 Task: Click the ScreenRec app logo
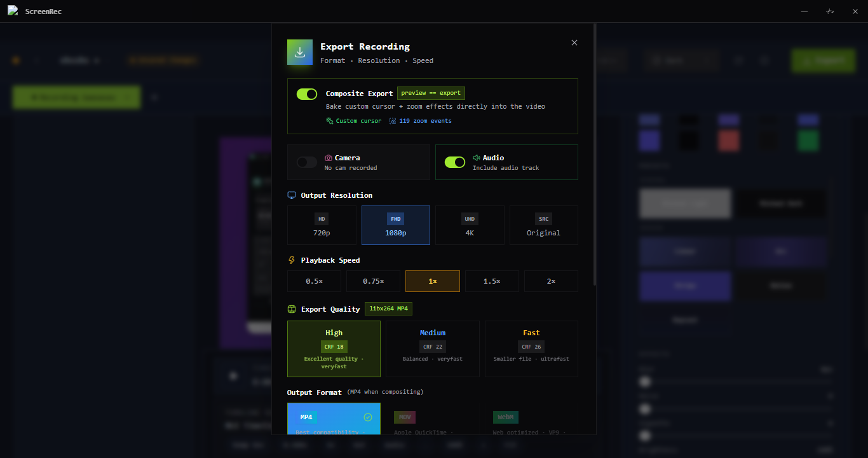13,11
